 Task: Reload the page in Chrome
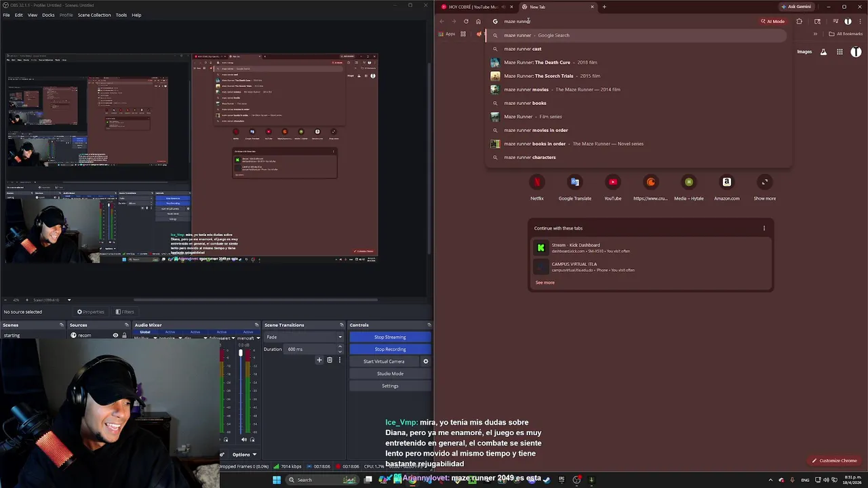coord(466,21)
